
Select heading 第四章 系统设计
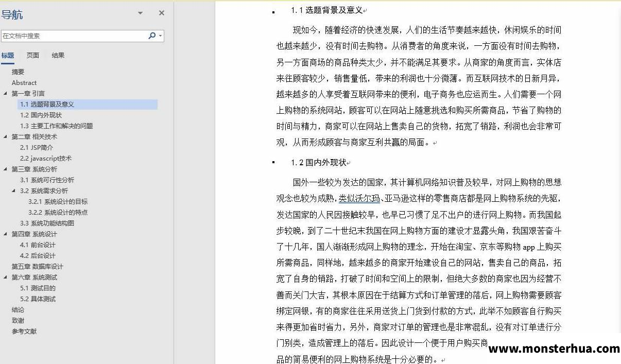pyautogui.click(x=34, y=234)
